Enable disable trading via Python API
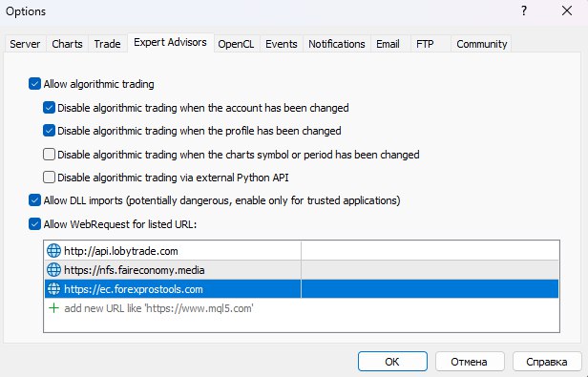The image size is (588, 377). 49,178
